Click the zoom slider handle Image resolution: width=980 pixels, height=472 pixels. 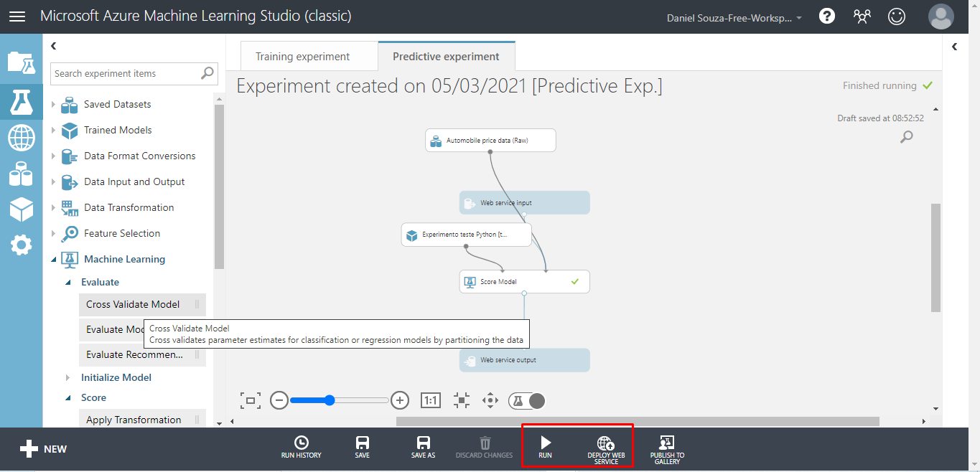(330, 400)
